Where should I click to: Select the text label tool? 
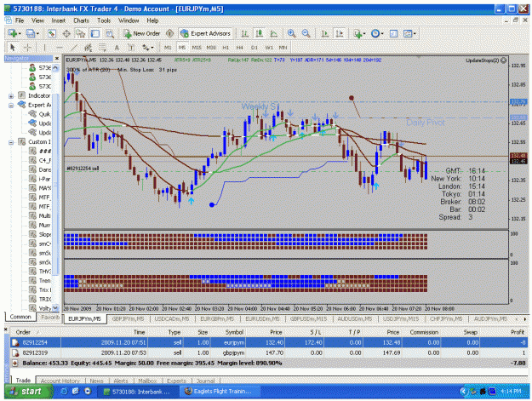130,47
